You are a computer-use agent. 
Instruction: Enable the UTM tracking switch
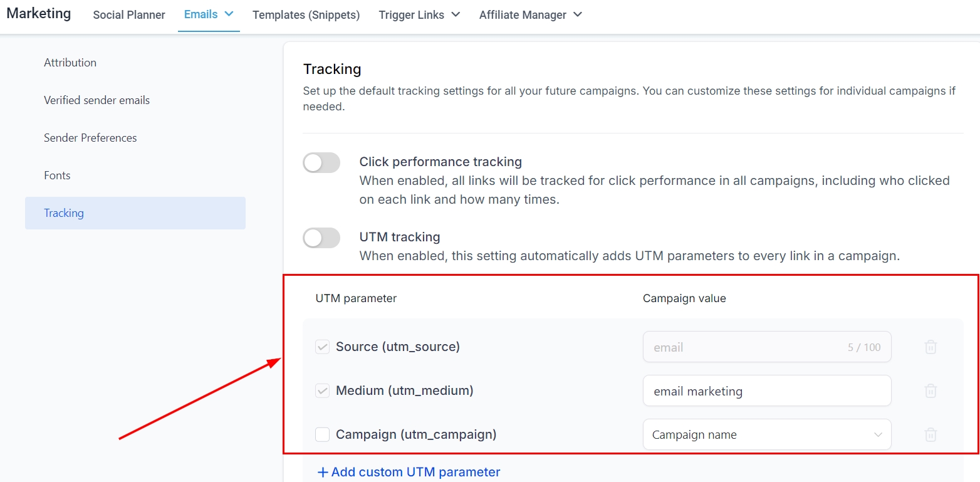pos(321,238)
